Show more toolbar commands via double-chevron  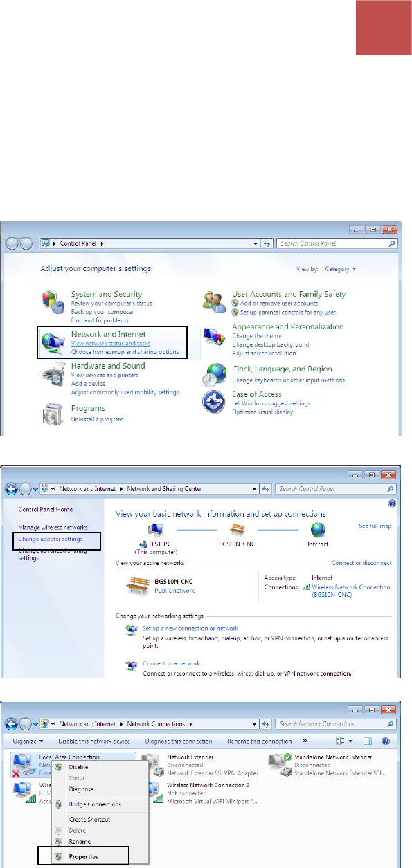(x=306, y=741)
